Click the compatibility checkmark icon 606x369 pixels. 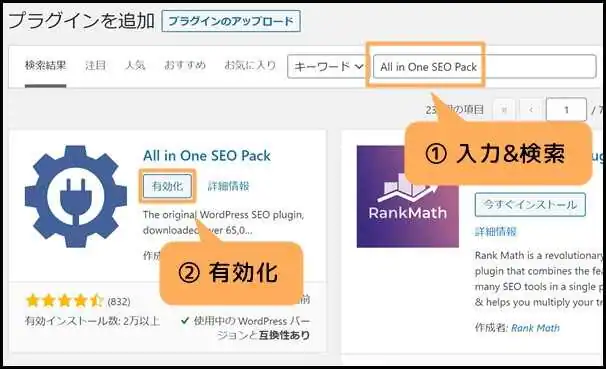pos(185,320)
